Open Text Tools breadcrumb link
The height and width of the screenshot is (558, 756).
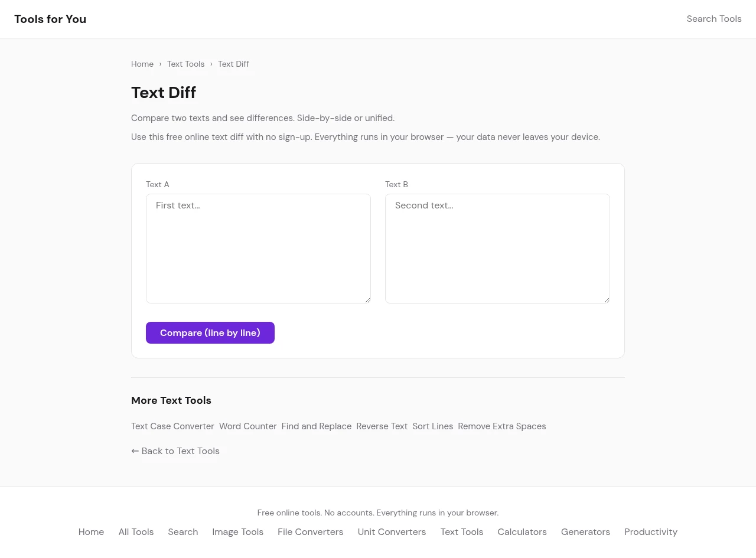click(x=185, y=64)
